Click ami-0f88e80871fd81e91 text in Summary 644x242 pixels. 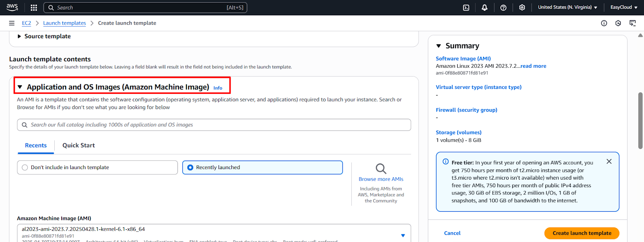[x=462, y=73]
